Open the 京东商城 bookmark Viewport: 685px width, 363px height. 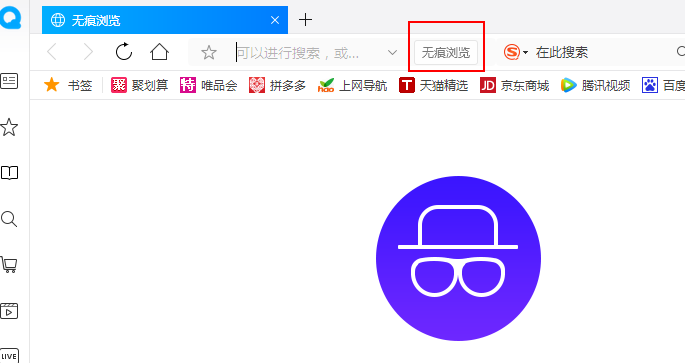pyautogui.click(x=514, y=85)
